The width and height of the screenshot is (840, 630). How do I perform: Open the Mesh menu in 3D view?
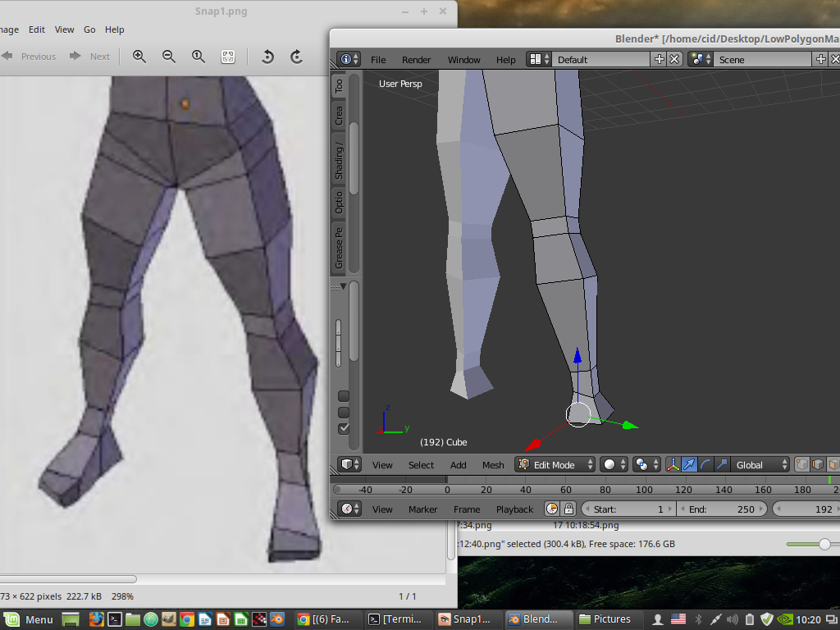(493, 465)
